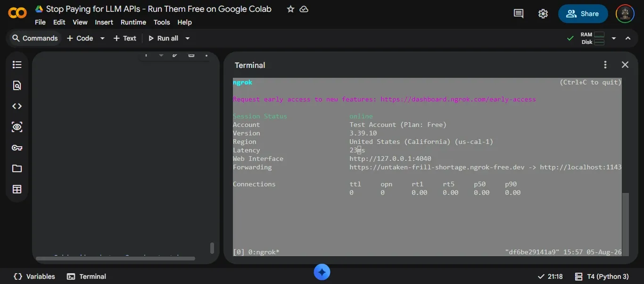Open the File menu

[40, 22]
